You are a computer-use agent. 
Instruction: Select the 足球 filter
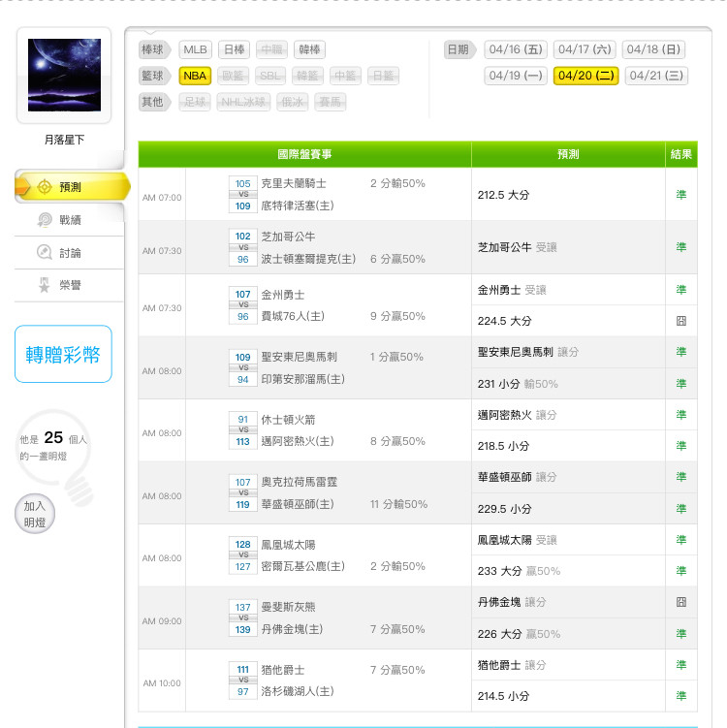[195, 102]
